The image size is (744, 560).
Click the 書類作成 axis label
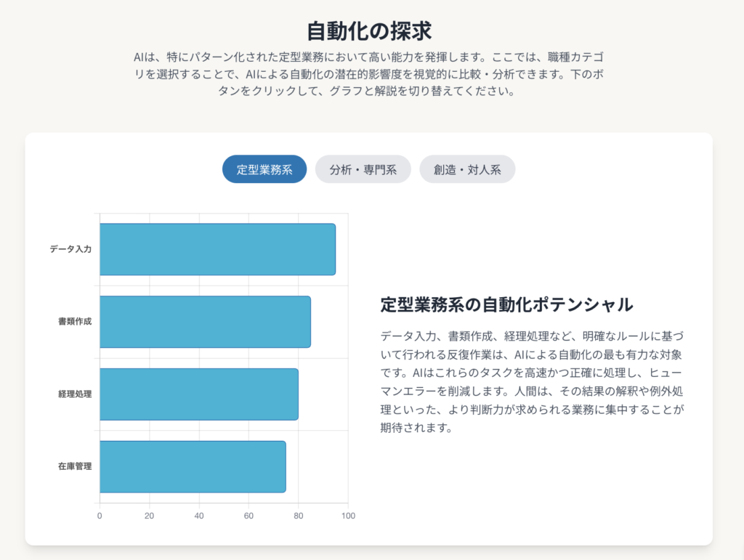pos(75,321)
